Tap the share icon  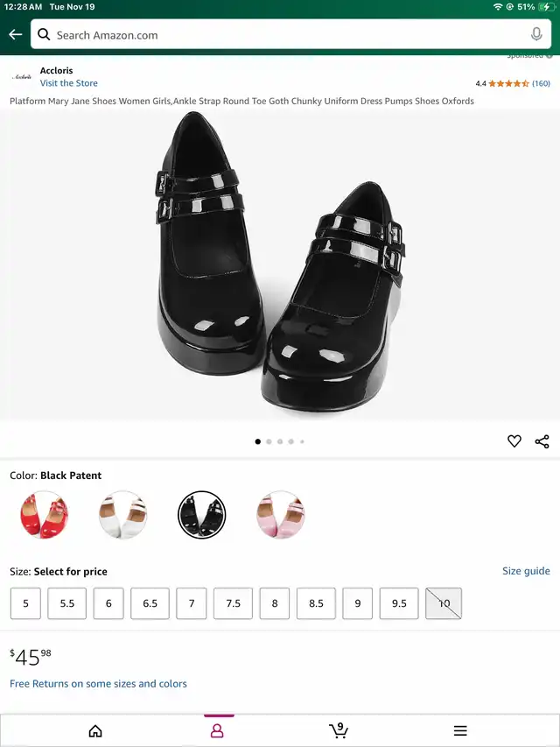tap(542, 441)
